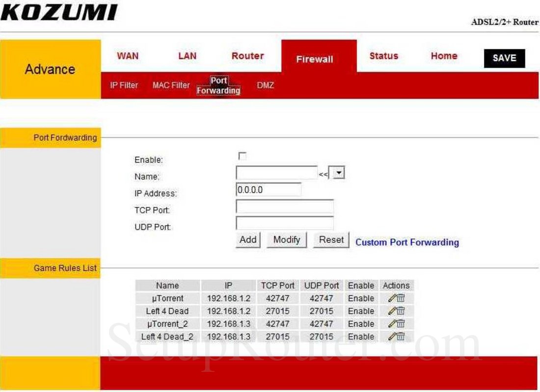540x392 pixels.
Task: Open Custom Port Forwarding link
Action: pyautogui.click(x=406, y=242)
